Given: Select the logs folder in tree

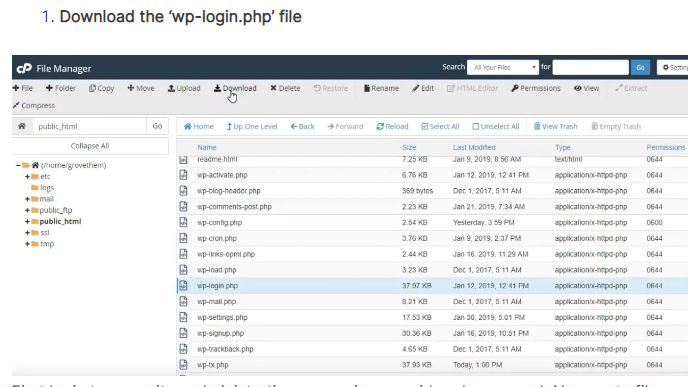Looking at the screenshot, I should tap(47, 188).
